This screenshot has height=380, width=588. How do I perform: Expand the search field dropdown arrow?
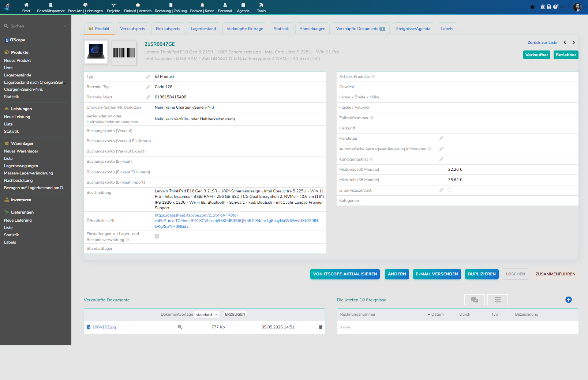65,26
